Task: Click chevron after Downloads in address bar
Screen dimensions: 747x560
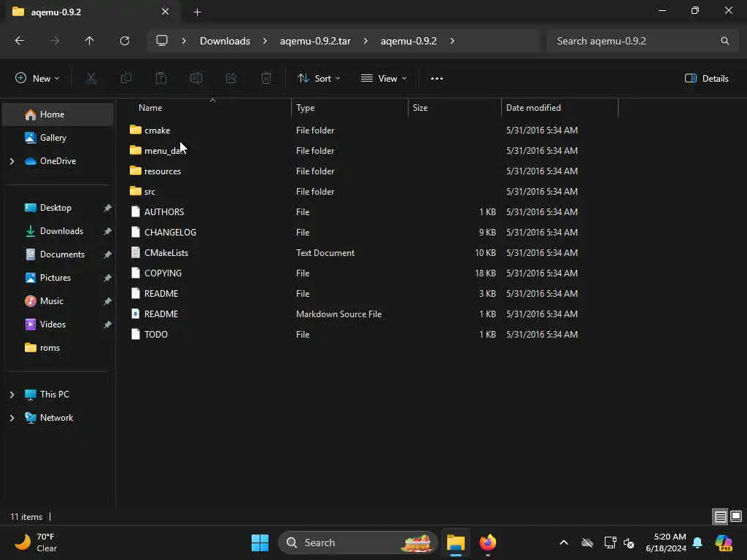Action: [x=265, y=41]
